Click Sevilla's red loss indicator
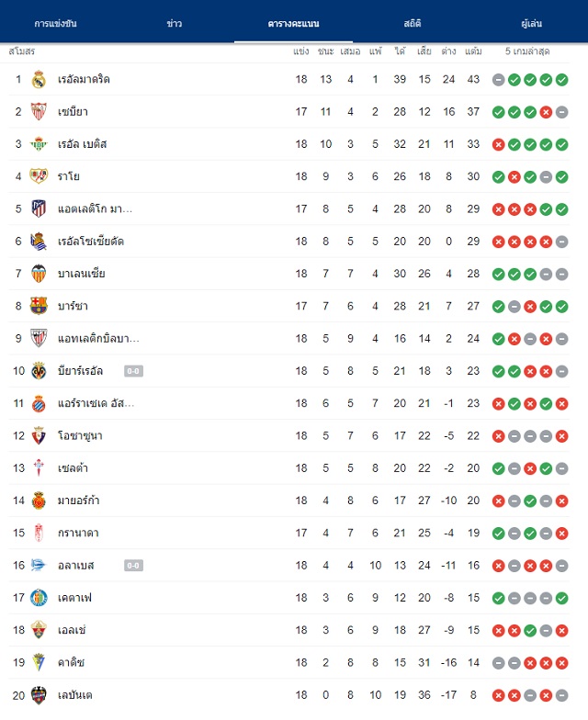The image size is (588, 720). tap(546, 112)
